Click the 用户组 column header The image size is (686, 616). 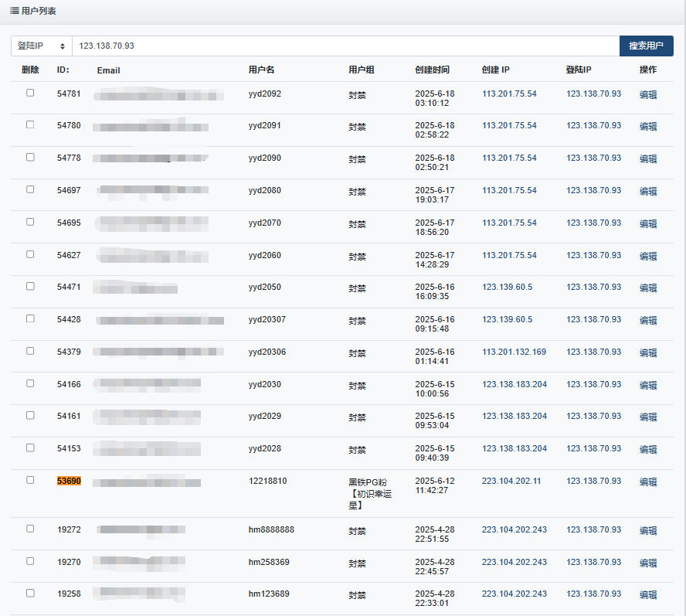(361, 70)
